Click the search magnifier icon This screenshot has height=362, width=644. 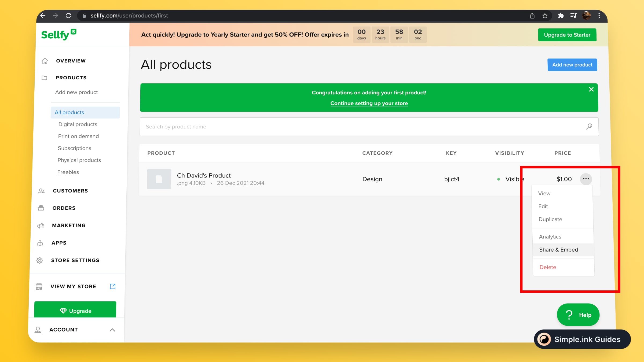click(589, 127)
